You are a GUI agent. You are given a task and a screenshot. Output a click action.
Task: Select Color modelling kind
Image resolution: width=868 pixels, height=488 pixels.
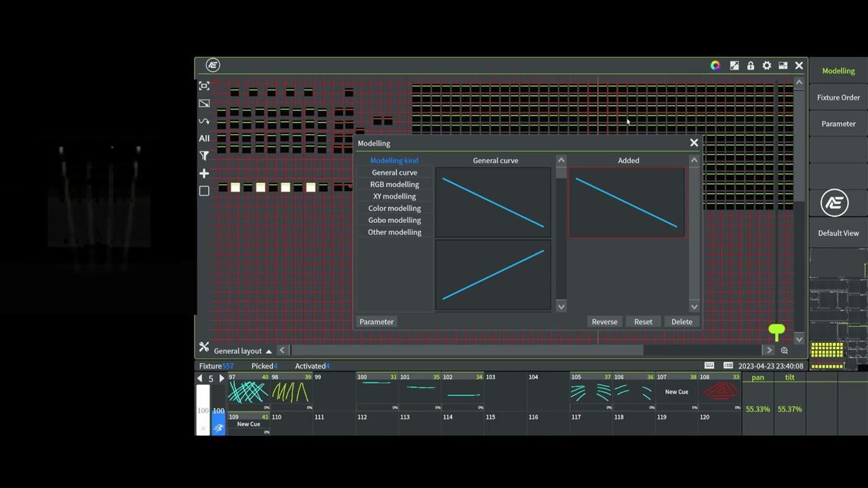tap(395, 208)
